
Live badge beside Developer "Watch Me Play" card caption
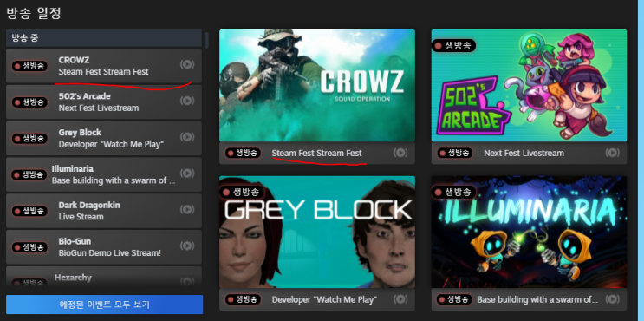(243, 299)
